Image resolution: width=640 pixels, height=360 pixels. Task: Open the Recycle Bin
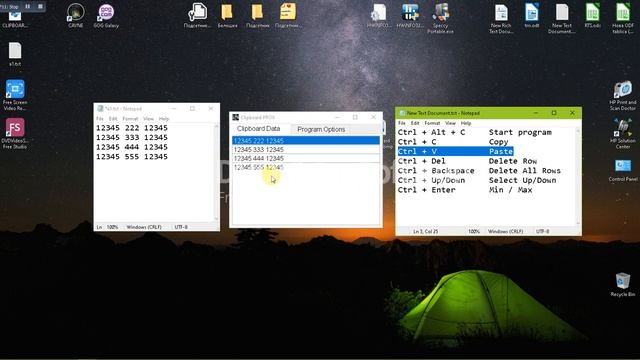pyautogui.click(x=623, y=284)
